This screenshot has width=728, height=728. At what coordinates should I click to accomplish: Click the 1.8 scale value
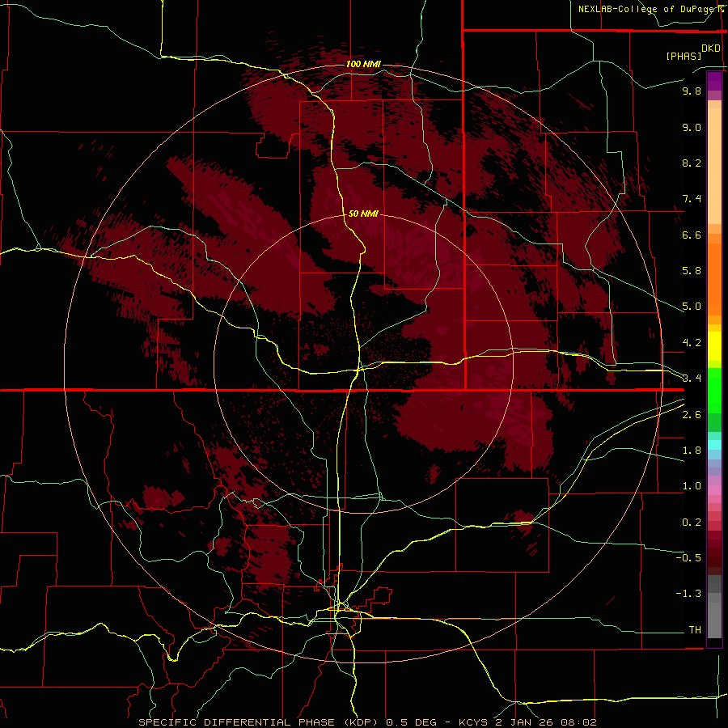692,451
